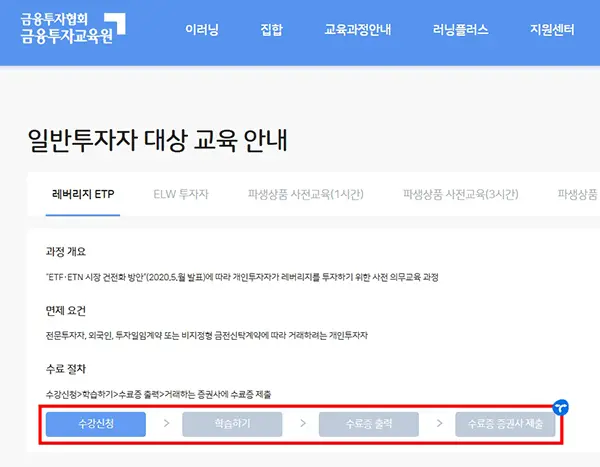Open the 지원센터 menu

(x=552, y=29)
